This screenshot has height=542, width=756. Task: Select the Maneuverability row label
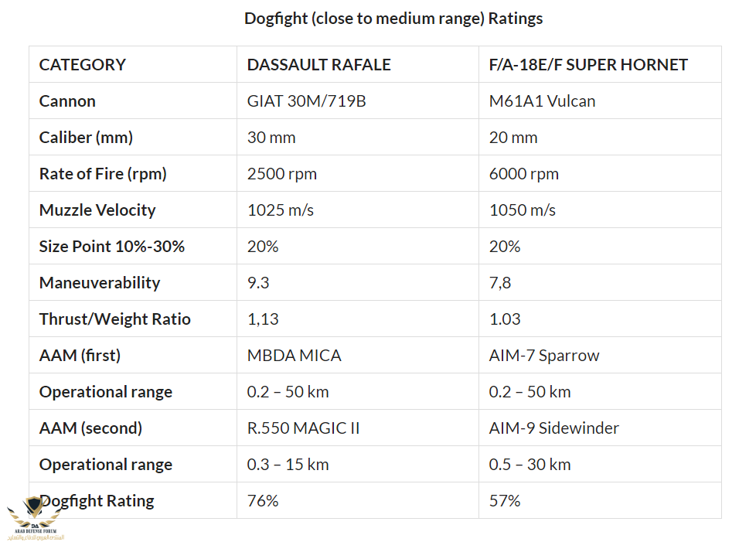click(100, 283)
